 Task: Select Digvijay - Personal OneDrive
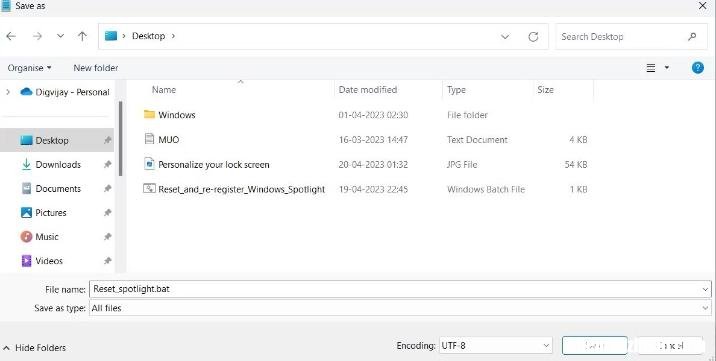65,92
